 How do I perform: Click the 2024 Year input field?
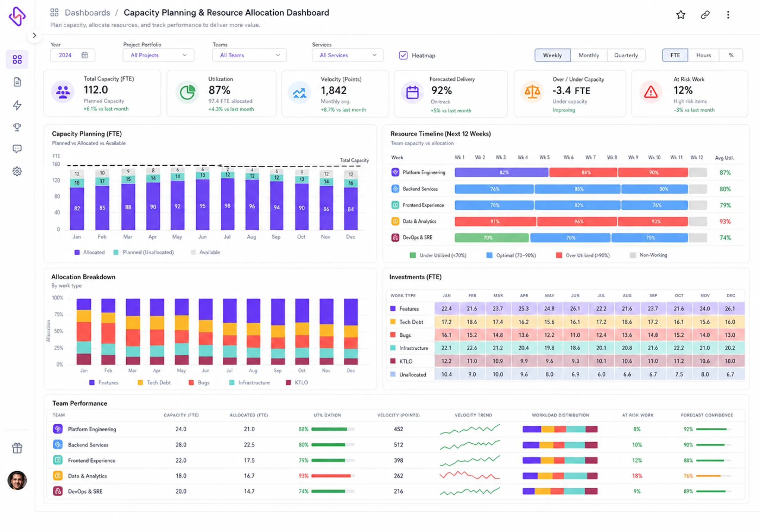[72, 55]
